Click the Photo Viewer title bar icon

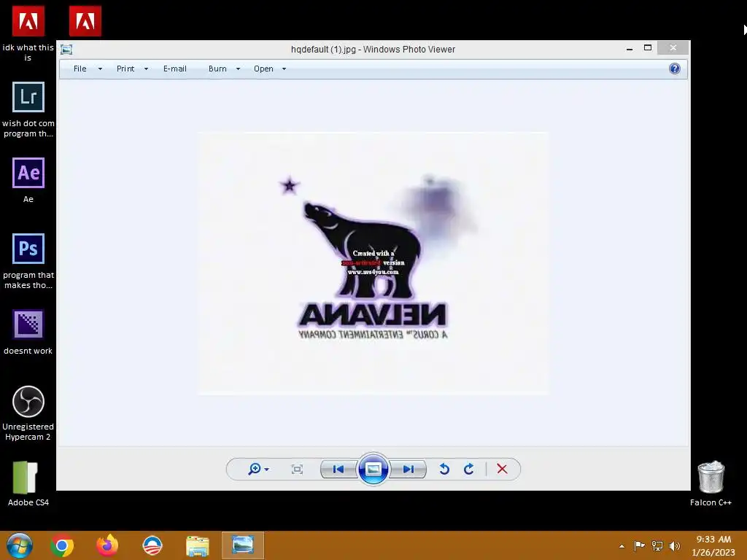click(x=66, y=50)
